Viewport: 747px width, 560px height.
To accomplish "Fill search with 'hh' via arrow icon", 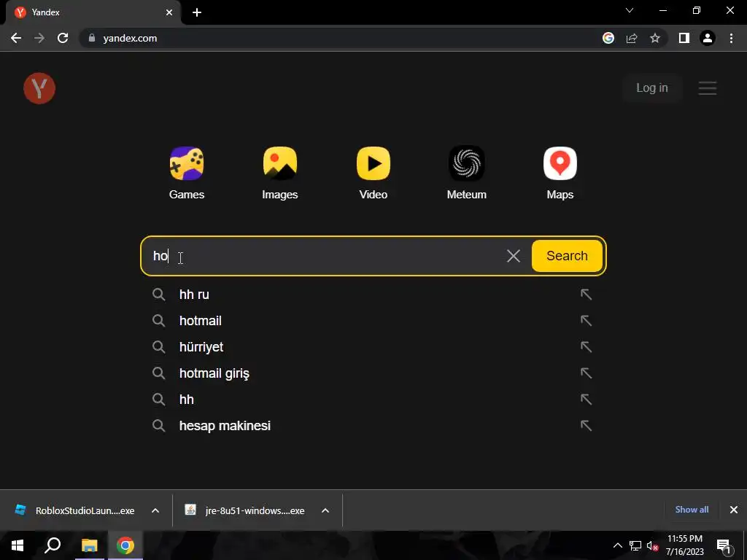I will click(586, 399).
